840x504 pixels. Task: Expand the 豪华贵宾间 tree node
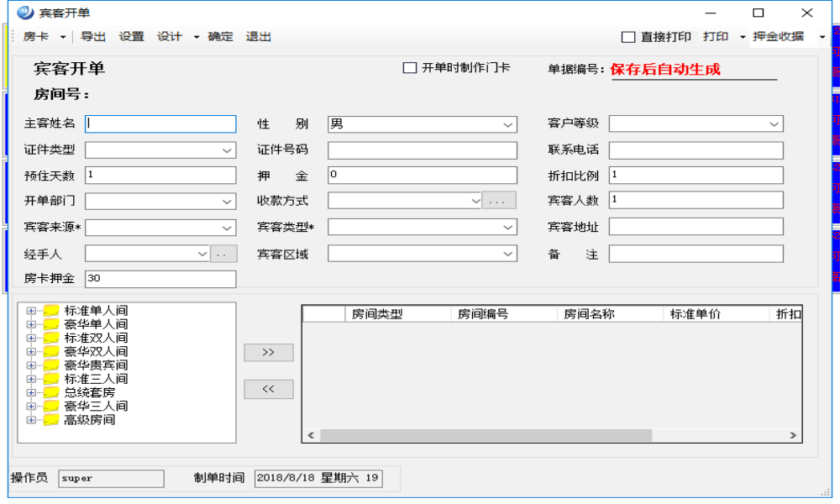[x=31, y=365]
